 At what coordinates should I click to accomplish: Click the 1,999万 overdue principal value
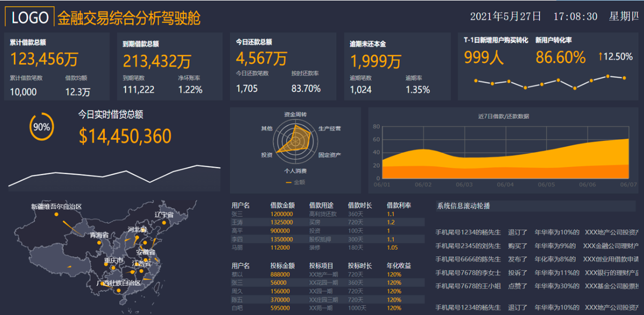[375, 61]
